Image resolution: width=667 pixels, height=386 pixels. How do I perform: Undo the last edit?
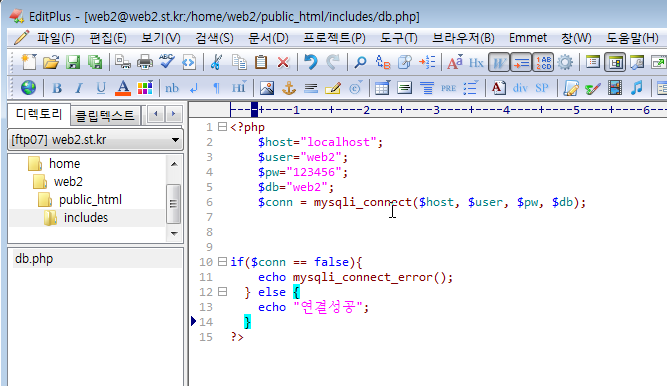(311, 63)
